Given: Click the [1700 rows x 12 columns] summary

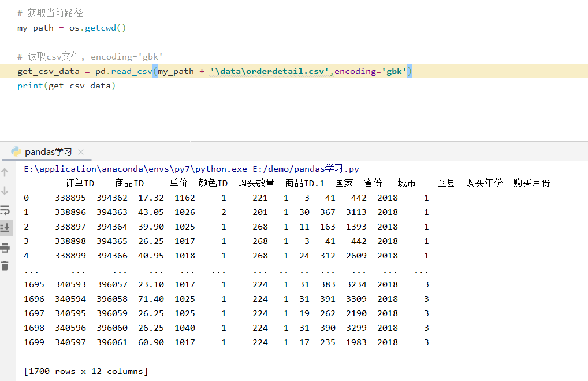Looking at the screenshot, I should 86,371.
